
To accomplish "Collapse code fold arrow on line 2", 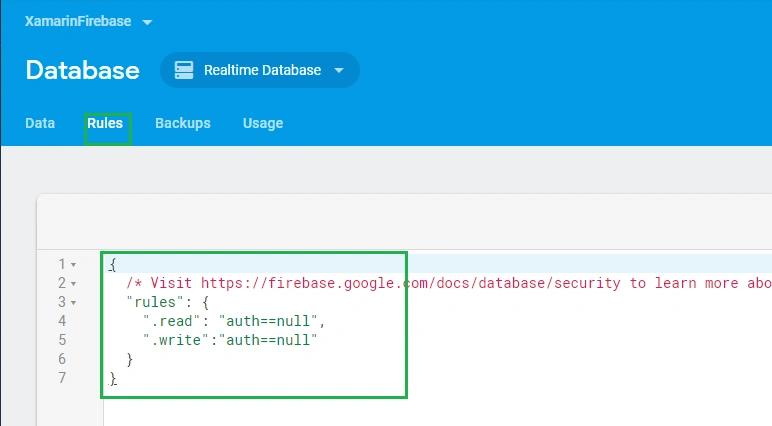I will (x=73, y=284).
